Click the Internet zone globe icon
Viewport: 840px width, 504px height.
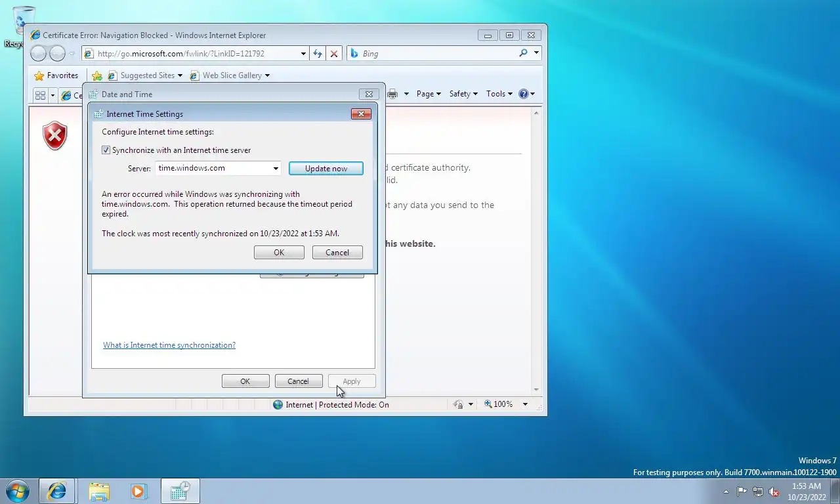(x=278, y=405)
